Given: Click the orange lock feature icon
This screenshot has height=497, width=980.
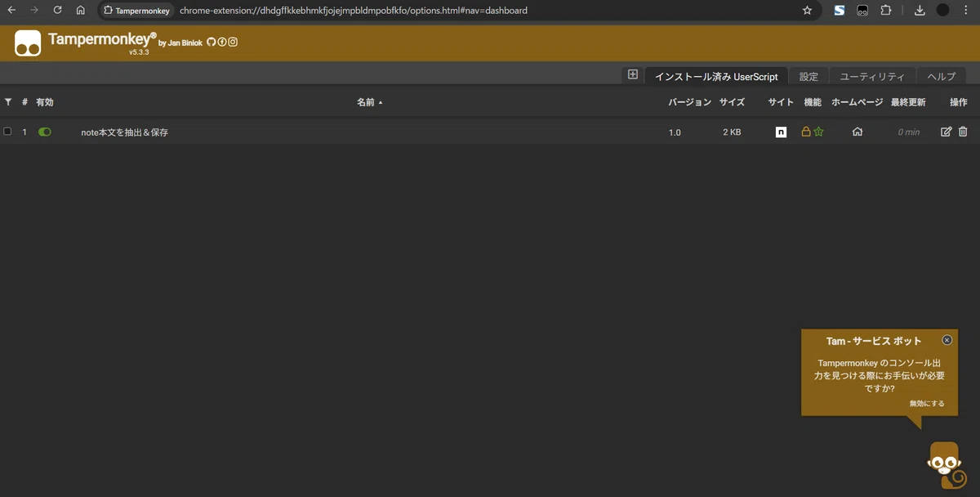Looking at the screenshot, I should [806, 132].
